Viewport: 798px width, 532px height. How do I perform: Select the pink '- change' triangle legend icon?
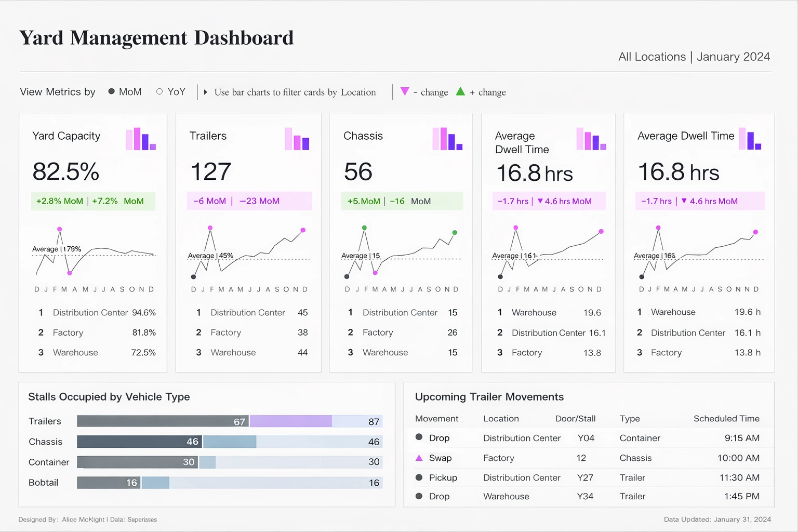point(405,91)
